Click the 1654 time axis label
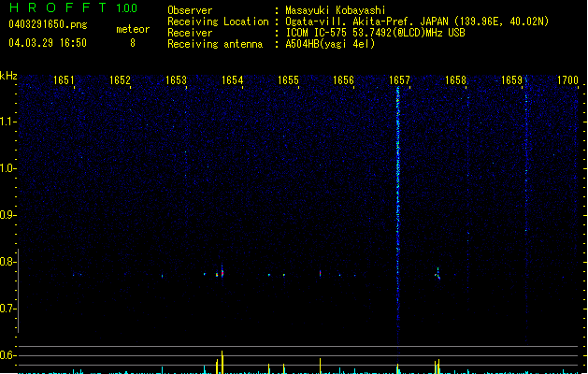 click(232, 80)
